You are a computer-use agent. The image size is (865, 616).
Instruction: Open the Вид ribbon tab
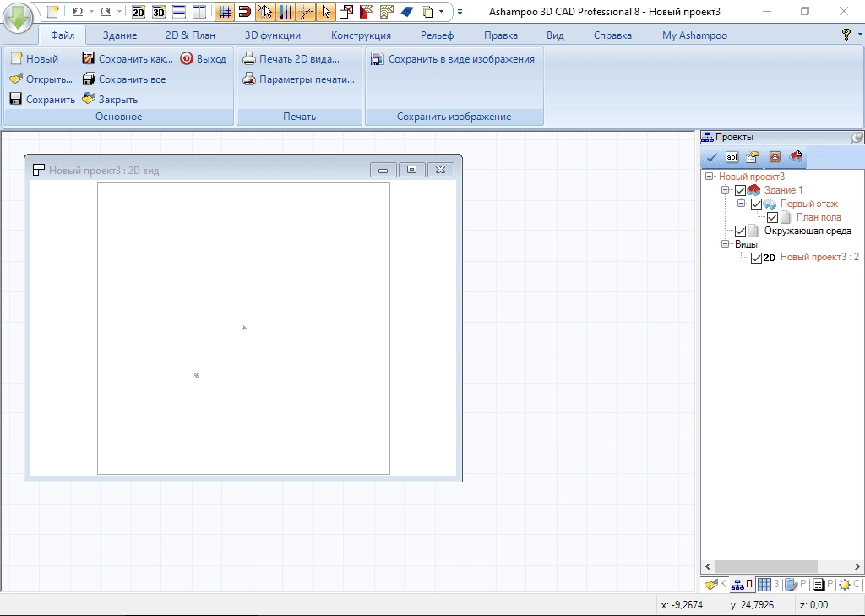[555, 35]
